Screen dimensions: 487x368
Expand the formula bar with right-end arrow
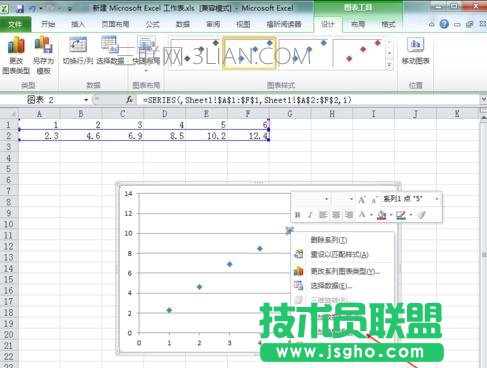(x=483, y=99)
